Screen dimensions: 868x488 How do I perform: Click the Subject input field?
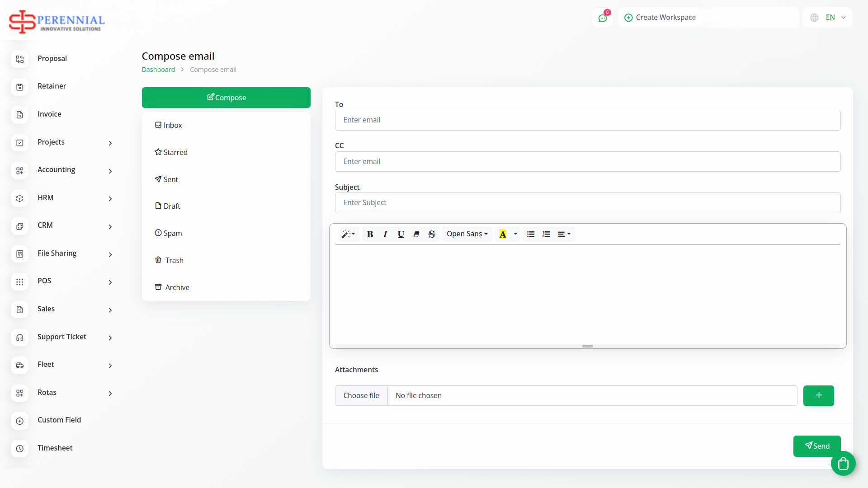pyautogui.click(x=587, y=203)
